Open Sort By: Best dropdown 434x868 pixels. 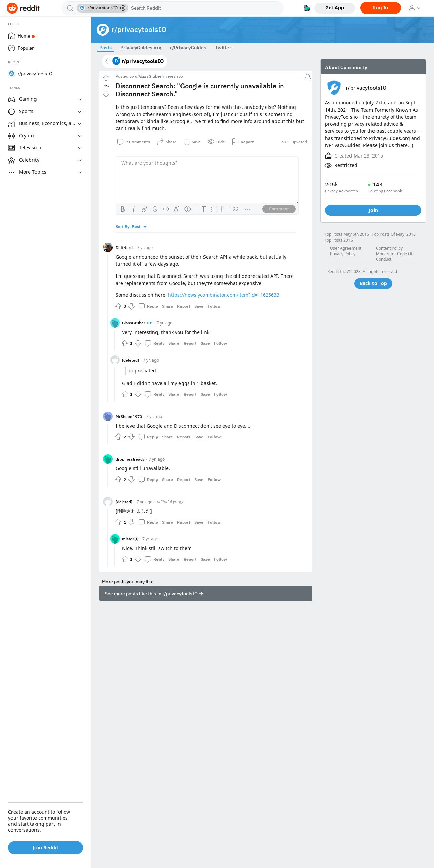131,227
